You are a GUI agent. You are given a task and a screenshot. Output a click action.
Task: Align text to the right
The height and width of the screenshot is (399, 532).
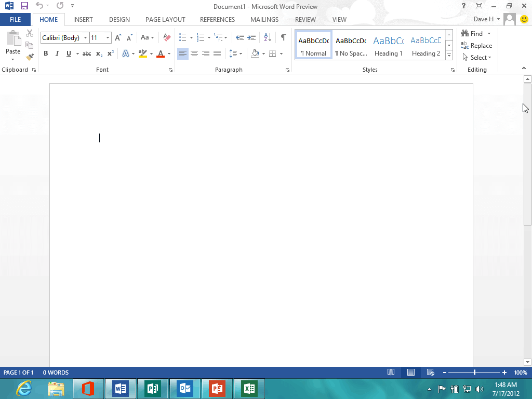(206, 54)
